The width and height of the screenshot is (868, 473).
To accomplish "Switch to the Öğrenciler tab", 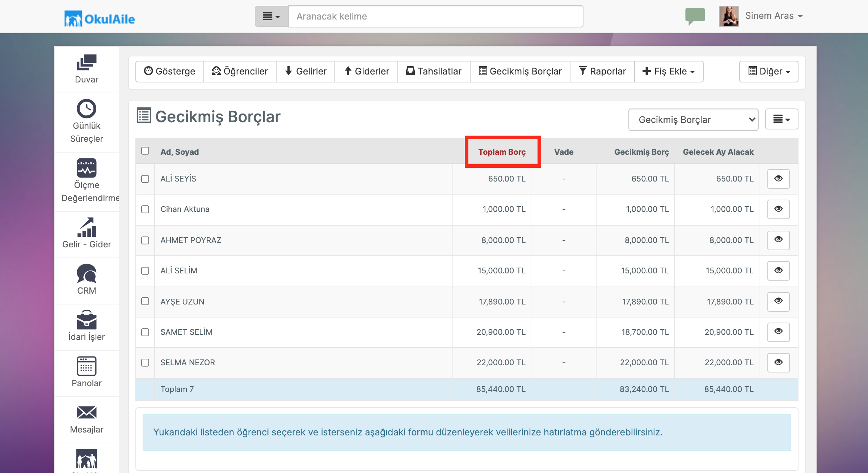I will click(x=240, y=71).
